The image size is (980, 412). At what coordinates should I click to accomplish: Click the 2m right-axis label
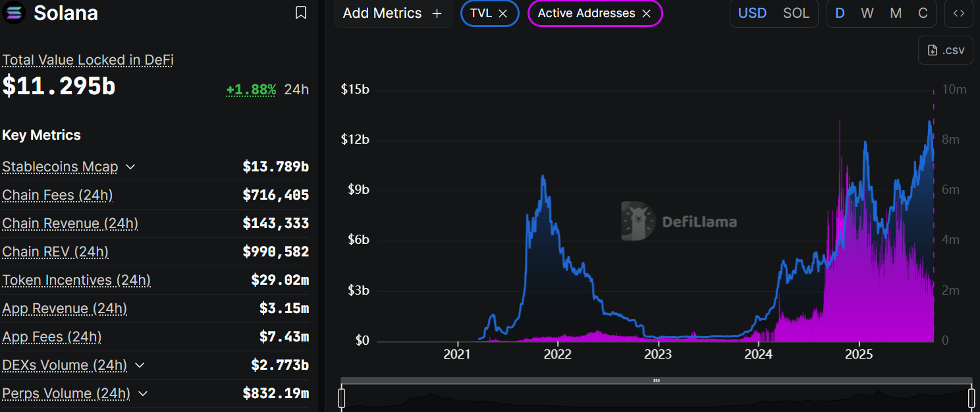pyautogui.click(x=950, y=291)
